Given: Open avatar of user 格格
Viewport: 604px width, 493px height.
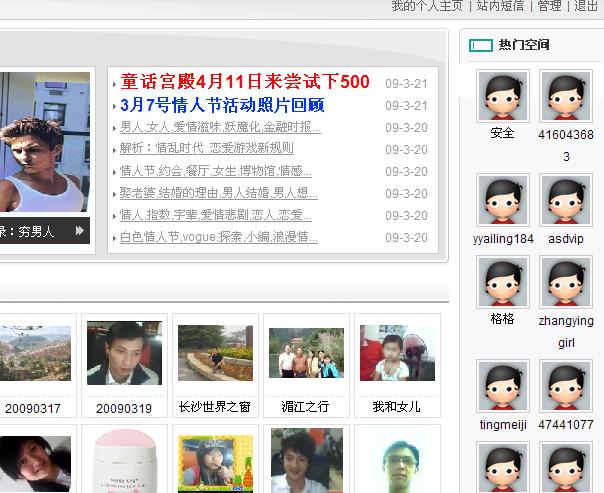Looking at the screenshot, I should (x=503, y=282).
